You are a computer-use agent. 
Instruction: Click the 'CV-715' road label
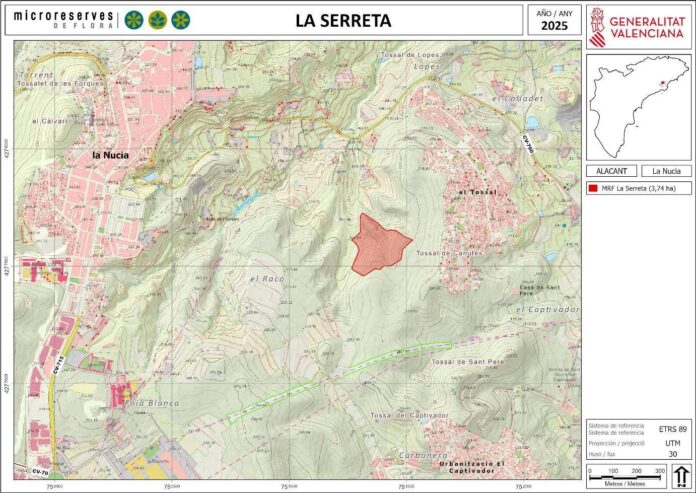point(59,365)
